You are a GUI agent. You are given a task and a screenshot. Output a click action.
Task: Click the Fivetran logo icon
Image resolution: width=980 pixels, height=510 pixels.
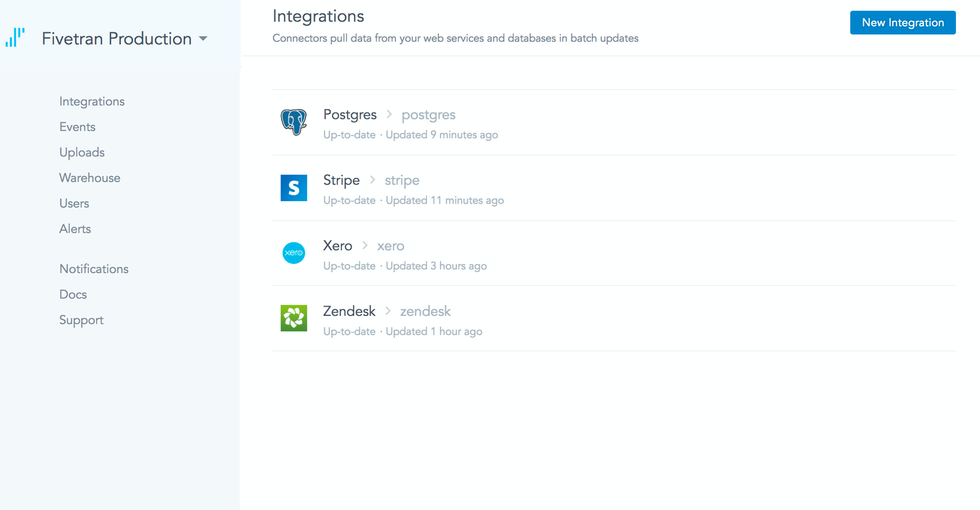point(15,37)
